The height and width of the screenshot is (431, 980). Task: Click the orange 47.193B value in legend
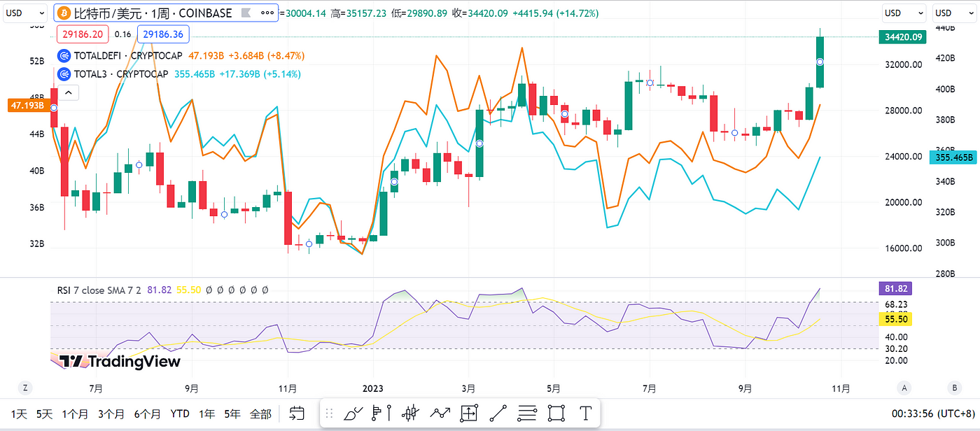coord(207,55)
